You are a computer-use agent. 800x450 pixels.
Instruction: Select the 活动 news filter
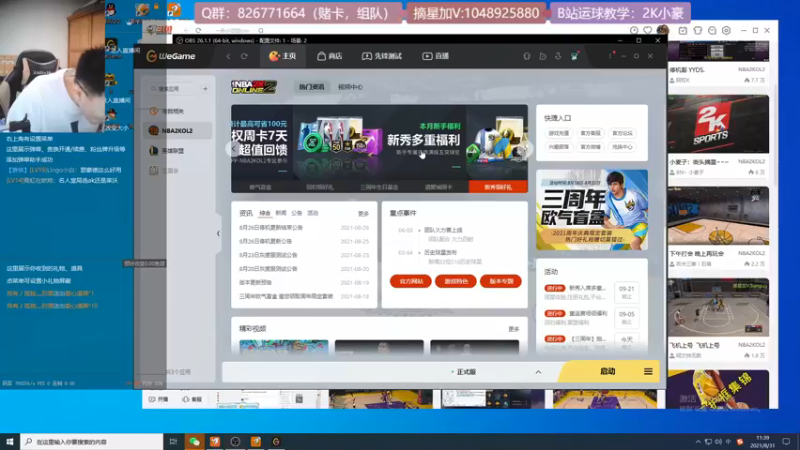(x=312, y=213)
